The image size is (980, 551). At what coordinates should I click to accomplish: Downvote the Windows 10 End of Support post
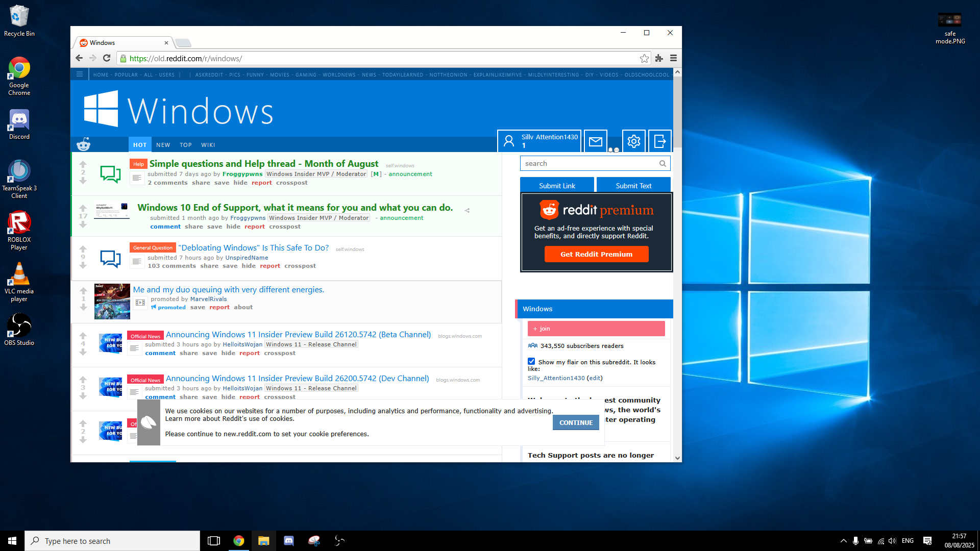tap(83, 224)
